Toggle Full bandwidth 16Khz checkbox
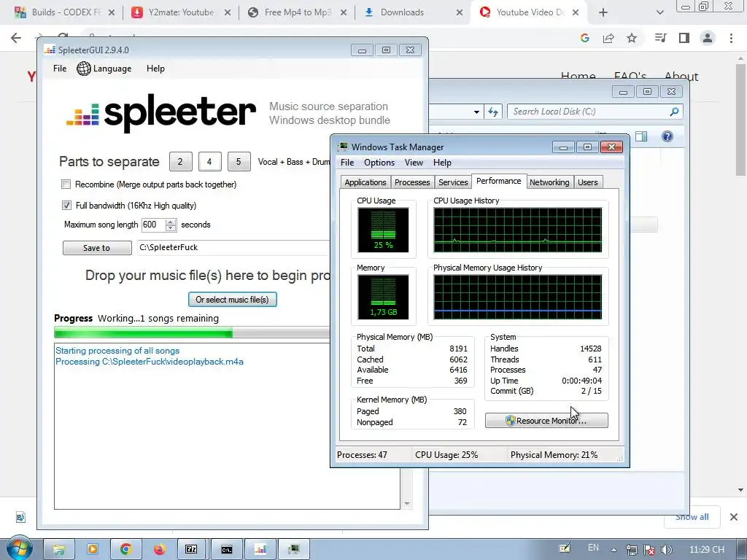 tap(66, 205)
